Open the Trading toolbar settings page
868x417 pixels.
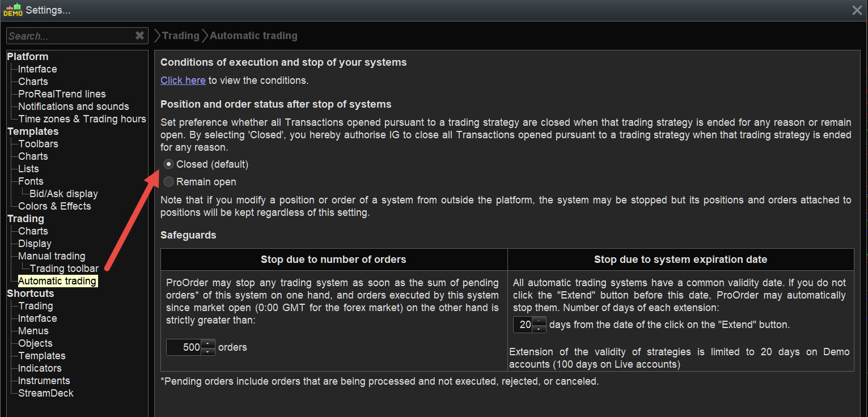64,269
